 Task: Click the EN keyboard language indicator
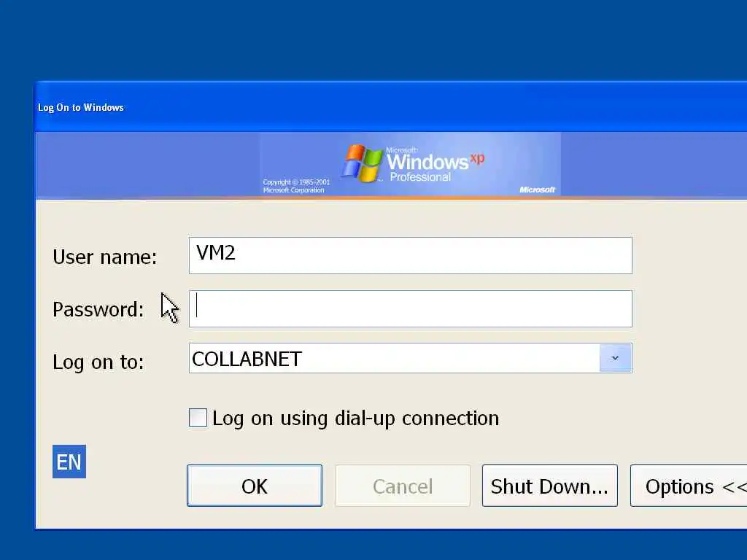[69, 462]
